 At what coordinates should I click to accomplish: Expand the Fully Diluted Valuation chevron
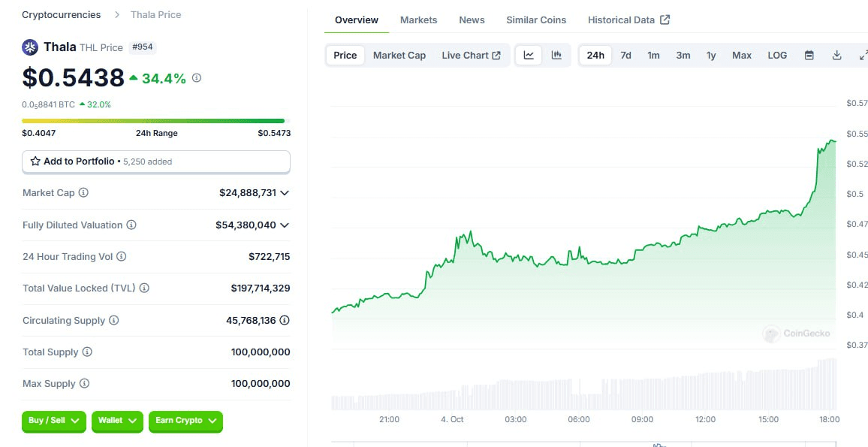point(285,225)
